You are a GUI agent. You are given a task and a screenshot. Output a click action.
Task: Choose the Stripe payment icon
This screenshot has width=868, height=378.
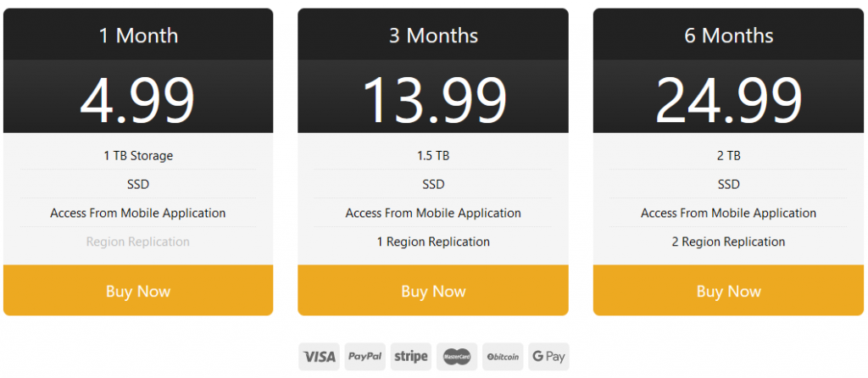pyautogui.click(x=411, y=357)
